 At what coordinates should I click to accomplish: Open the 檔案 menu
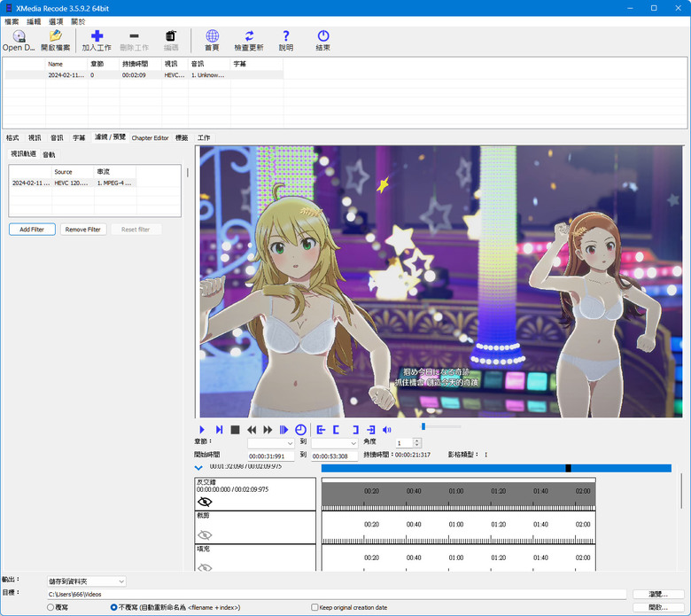(x=12, y=21)
